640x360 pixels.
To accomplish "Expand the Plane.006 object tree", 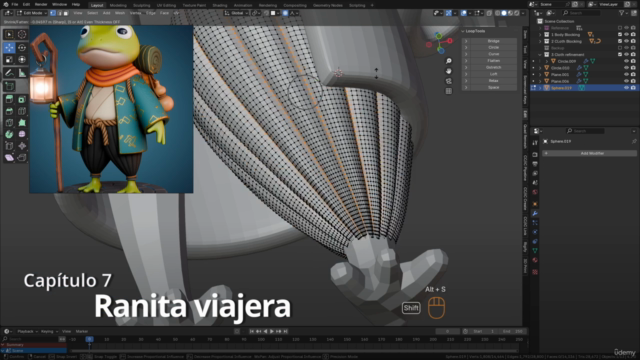I will pyautogui.click(x=540, y=81).
